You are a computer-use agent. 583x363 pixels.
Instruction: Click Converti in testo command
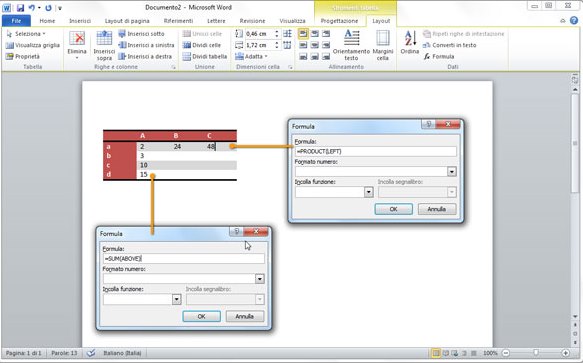tap(450, 45)
